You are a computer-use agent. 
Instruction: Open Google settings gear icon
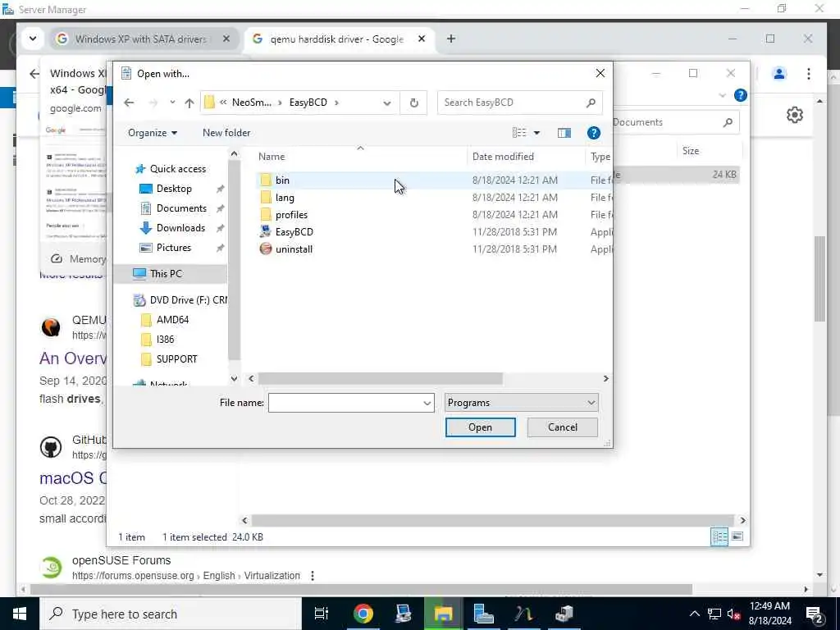pos(794,115)
